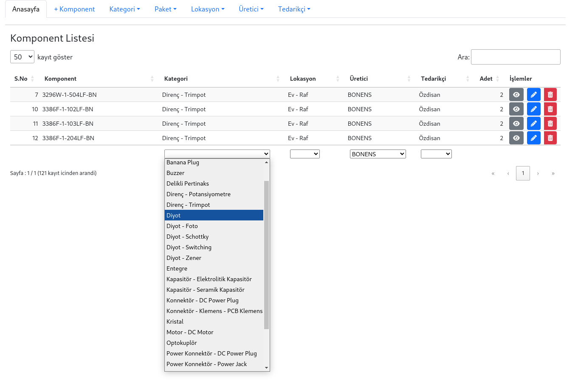This screenshot has height=392, width=578.
Task: Open the Tedarikçi filter select
Action: (436, 154)
